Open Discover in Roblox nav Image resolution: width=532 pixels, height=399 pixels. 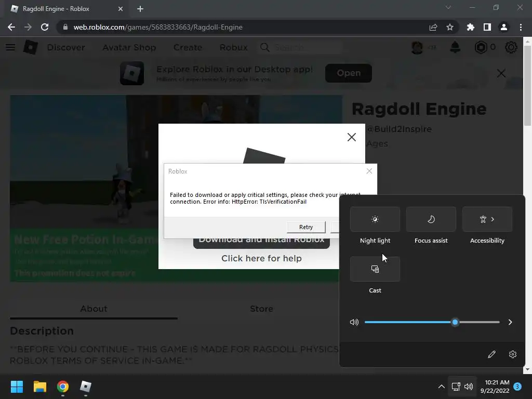tap(66, 47)
